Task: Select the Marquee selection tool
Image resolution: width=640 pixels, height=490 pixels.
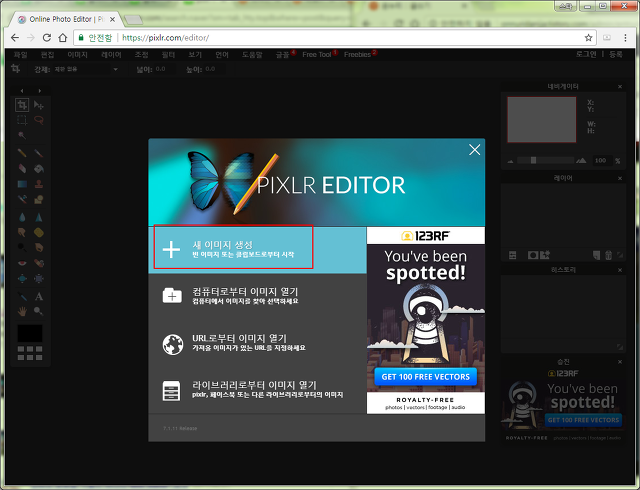Action: click(22, 120)
